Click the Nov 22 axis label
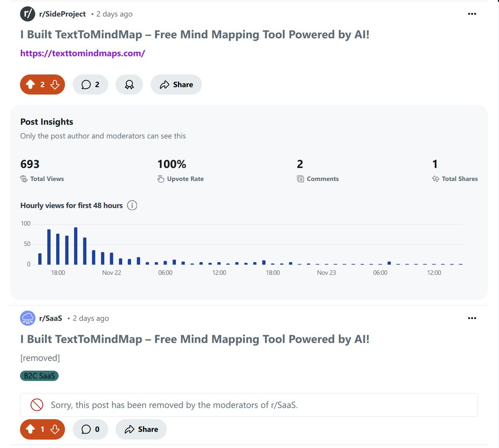The image size is (499, 448). [x=111, y=273]
